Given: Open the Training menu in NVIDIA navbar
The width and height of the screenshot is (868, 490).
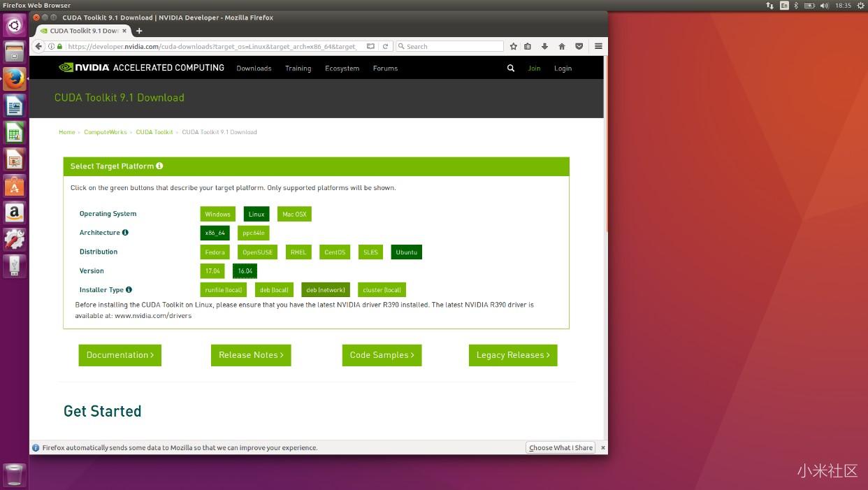Looking at the screenshot, I should [298, 69].
